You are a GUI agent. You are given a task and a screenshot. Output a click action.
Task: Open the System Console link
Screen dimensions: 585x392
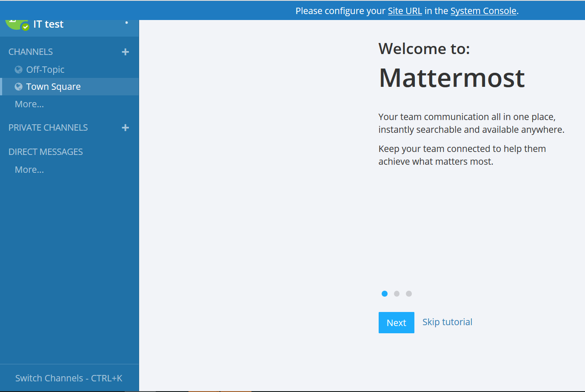[x=483, y=11]
